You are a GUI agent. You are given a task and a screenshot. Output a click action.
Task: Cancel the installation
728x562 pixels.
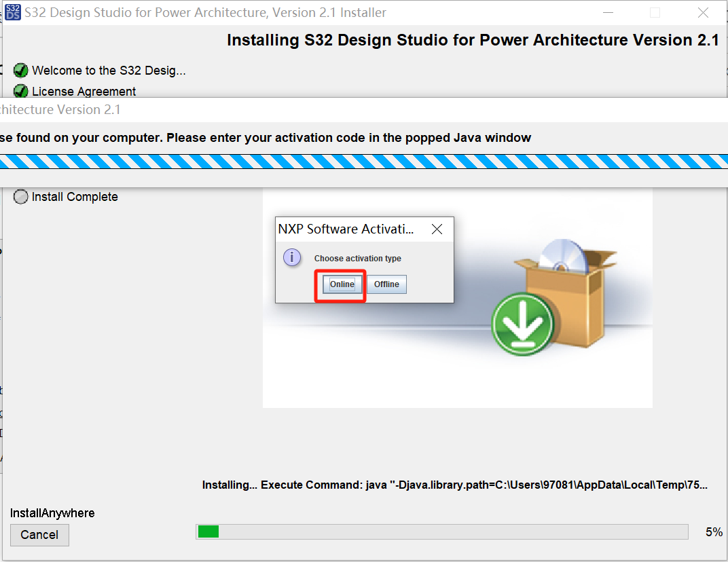(39, 535)
